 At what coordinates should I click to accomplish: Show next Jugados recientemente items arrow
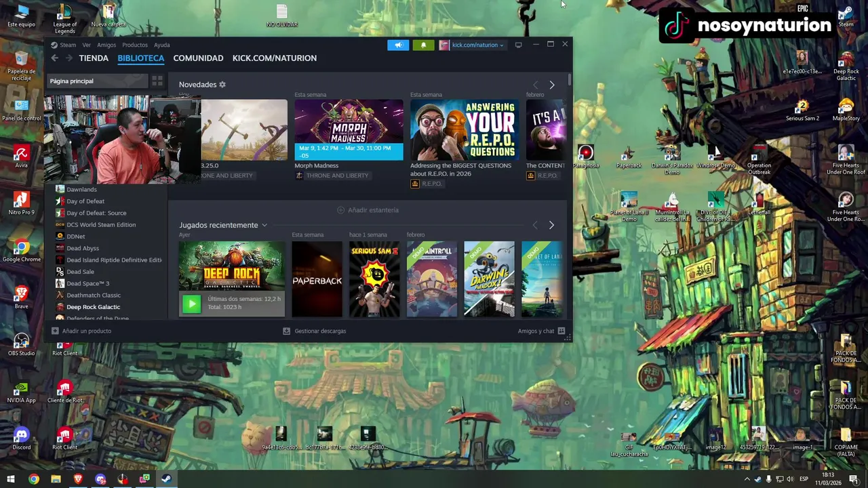(551, 225)
